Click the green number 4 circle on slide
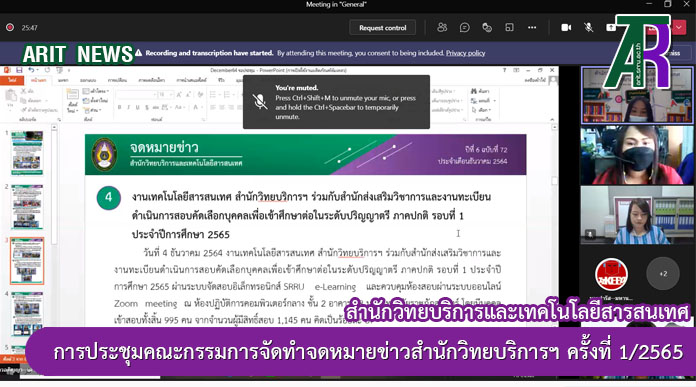The width and height of the screenshot is (696, 387). (x=109, y=197)
